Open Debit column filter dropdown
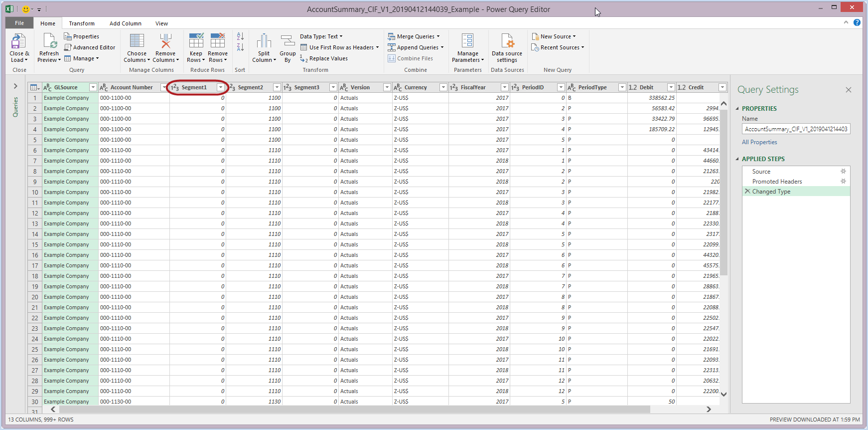Screen dimensions: 868x430 point(671,87)
